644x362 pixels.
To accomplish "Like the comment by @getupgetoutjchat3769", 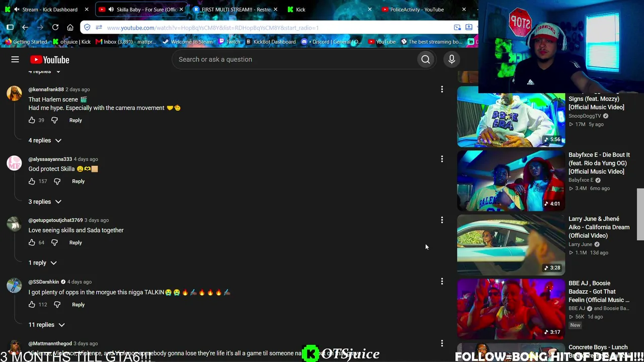I will 32,242.
